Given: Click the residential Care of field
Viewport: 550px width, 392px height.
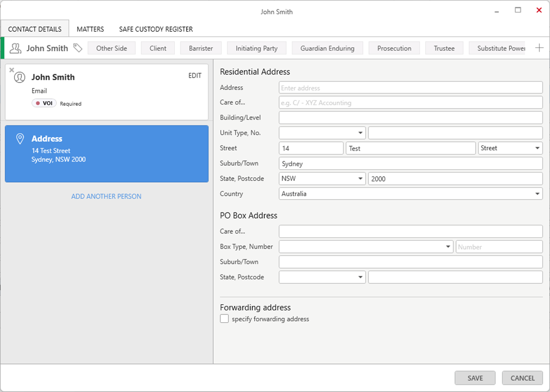Looking at the screenshot, I should click(411, 102).
